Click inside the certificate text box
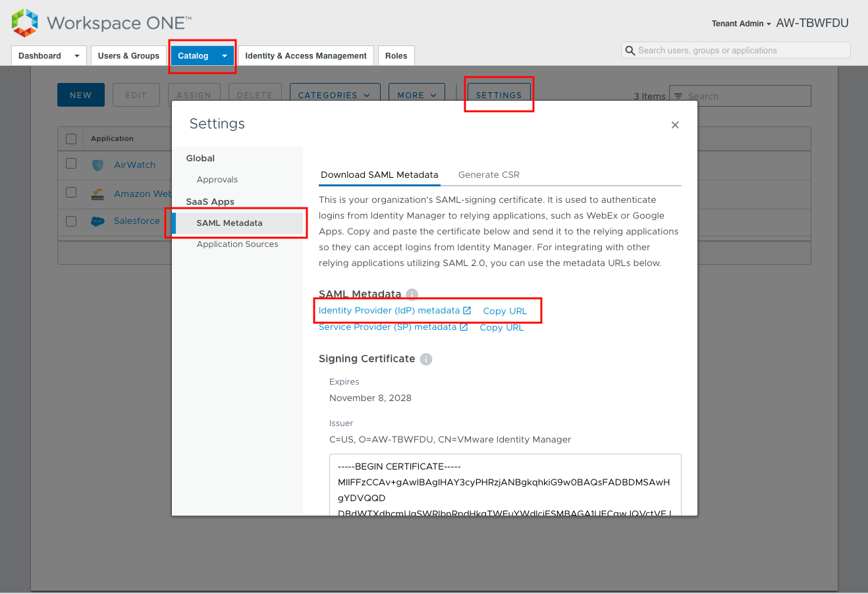Viewport: 868px width, 594px height. [505, 485]
